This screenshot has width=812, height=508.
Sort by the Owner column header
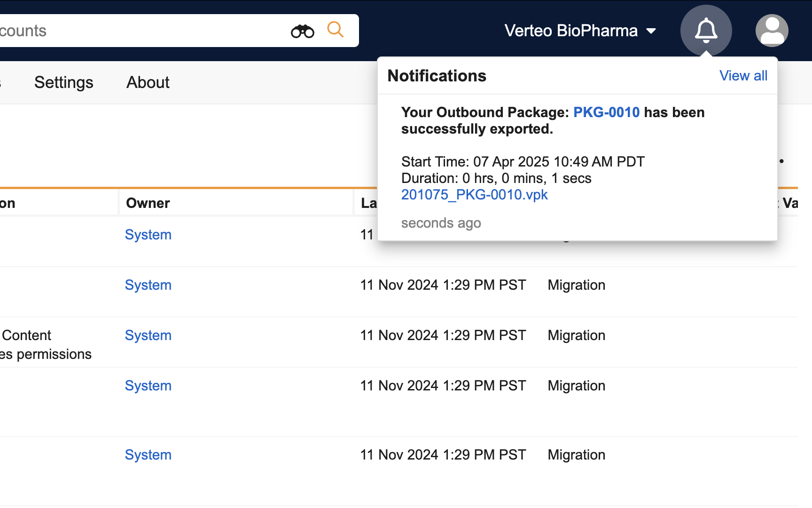pos(148,203)
